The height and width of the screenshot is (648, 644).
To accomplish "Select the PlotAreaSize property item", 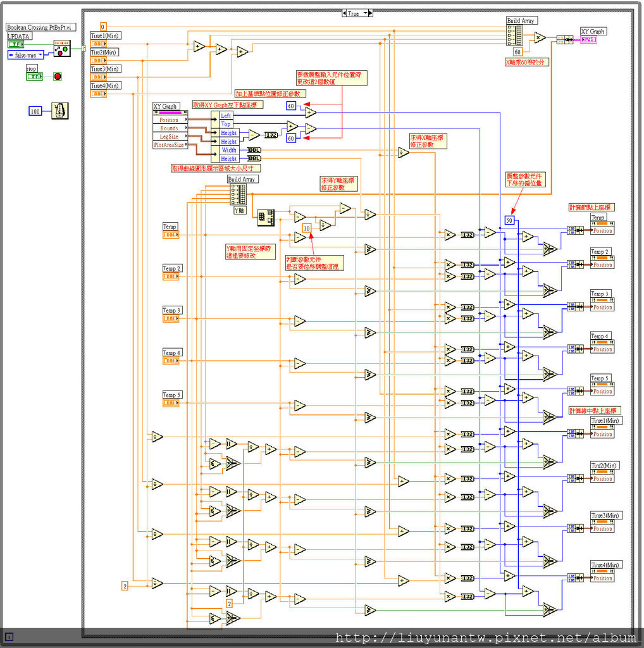I will (171, 145).
